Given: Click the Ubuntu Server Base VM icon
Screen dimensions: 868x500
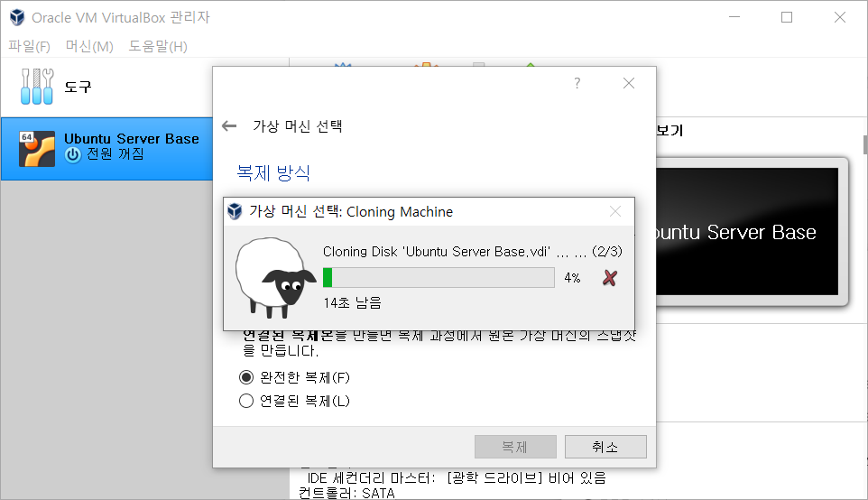Looking at the screenshot, I should (37, 148).
